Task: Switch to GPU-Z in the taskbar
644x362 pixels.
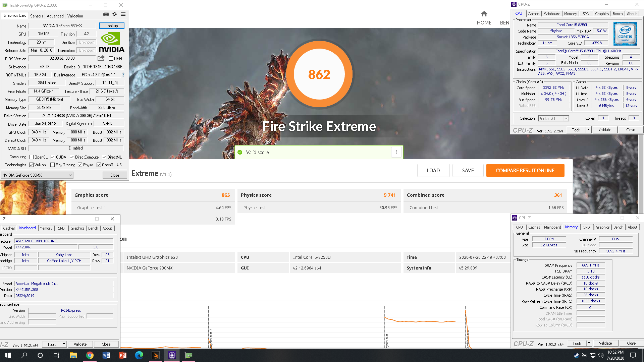Action: (x=189, y=355)
